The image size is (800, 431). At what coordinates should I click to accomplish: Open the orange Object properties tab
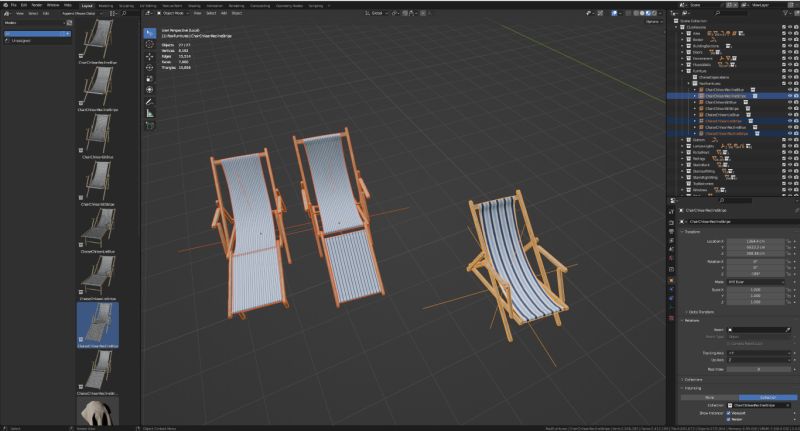[671, 280]
